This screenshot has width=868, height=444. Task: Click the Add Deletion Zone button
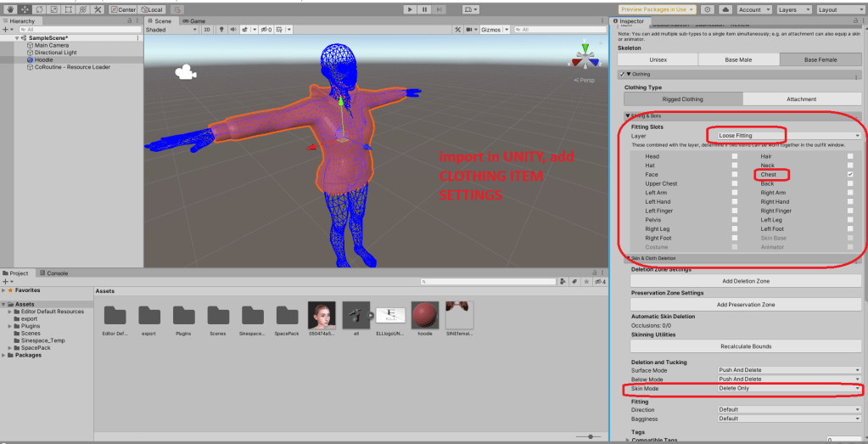745,281
